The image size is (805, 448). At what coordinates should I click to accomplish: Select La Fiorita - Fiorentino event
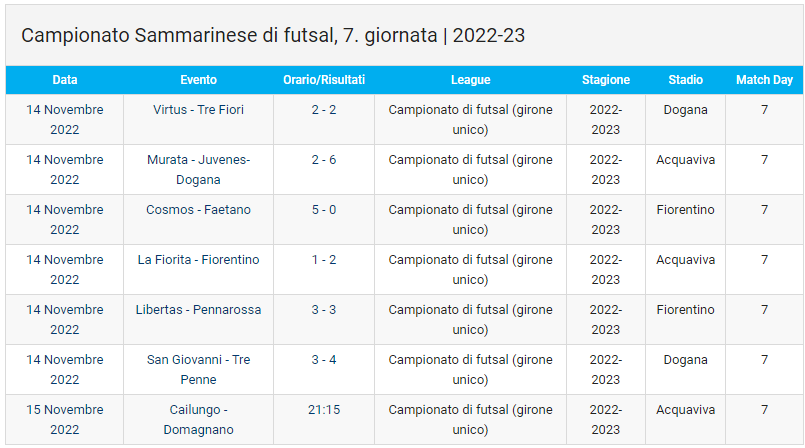[x=198, y=260]
